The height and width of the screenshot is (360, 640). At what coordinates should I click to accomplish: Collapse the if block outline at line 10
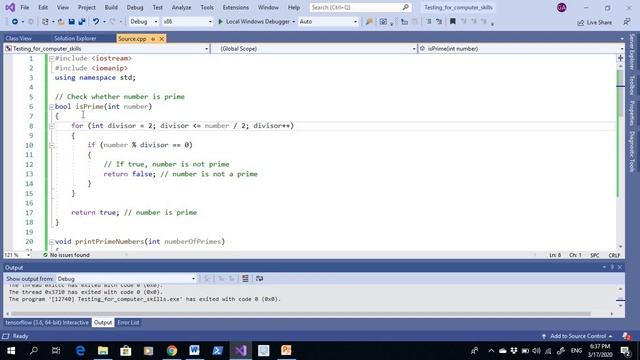coord(51,145)
